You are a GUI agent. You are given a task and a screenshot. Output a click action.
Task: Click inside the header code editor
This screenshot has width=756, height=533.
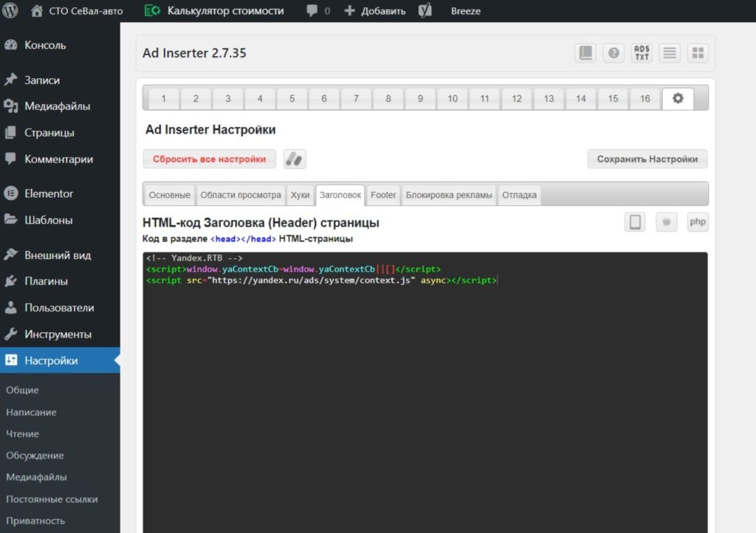pyautogui.click(x=425, y=392)
